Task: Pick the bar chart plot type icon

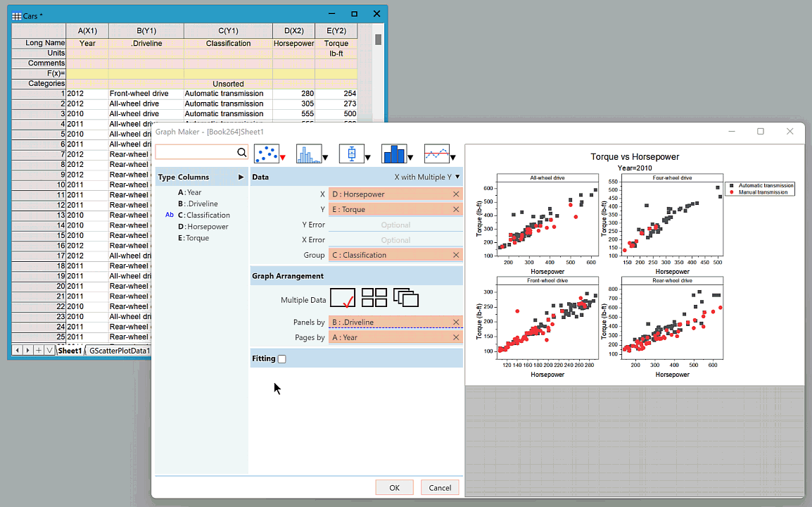Action: click(x=393, y=154)
